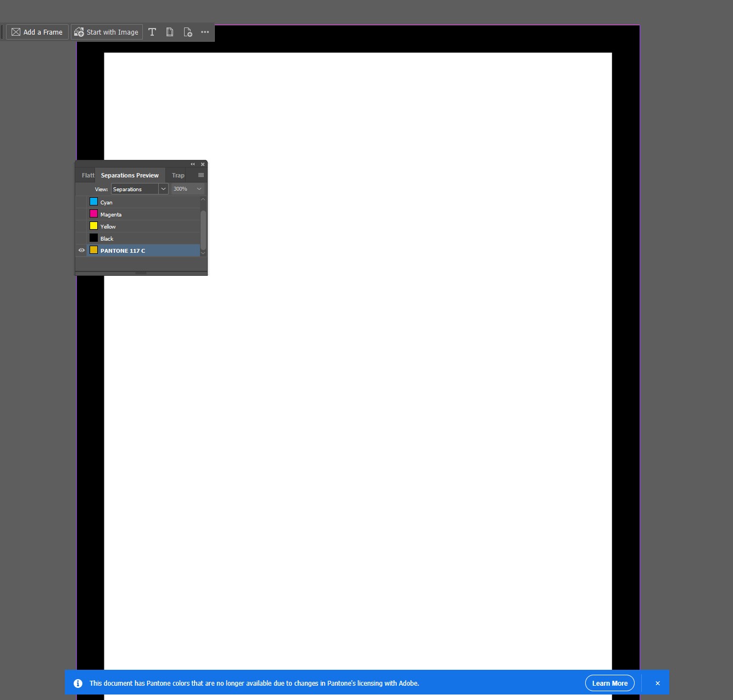
Task: Dismiss the blue Pantone notification banner
Action: pyautogui.click(x=657, y=683)
